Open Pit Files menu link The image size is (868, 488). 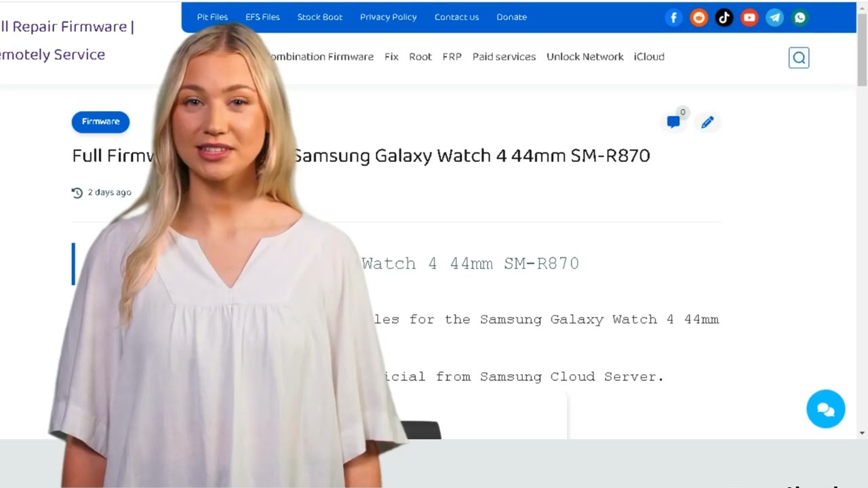(x=212, y=17)
